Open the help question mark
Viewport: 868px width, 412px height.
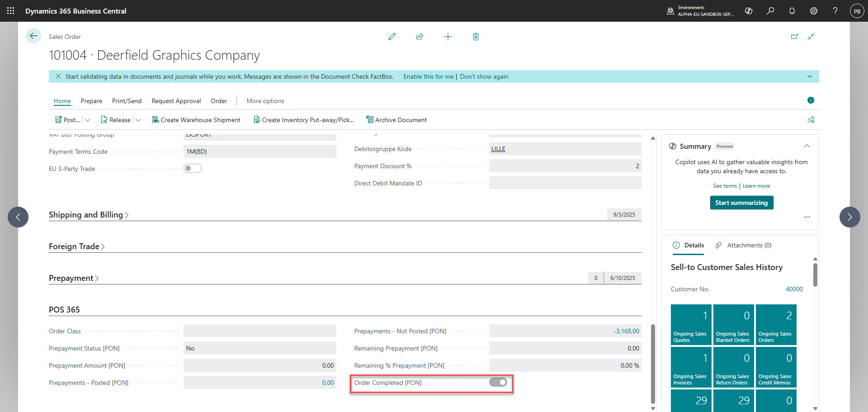835,11
